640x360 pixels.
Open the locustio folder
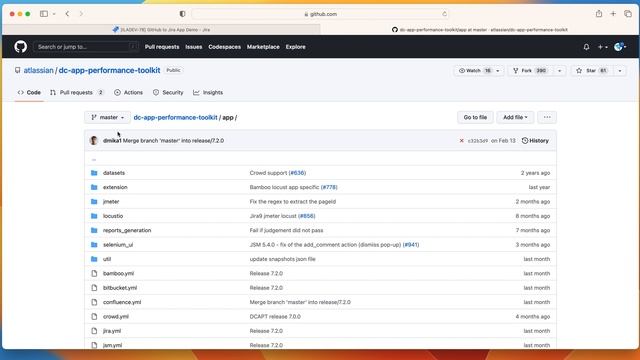pos(113,216)
